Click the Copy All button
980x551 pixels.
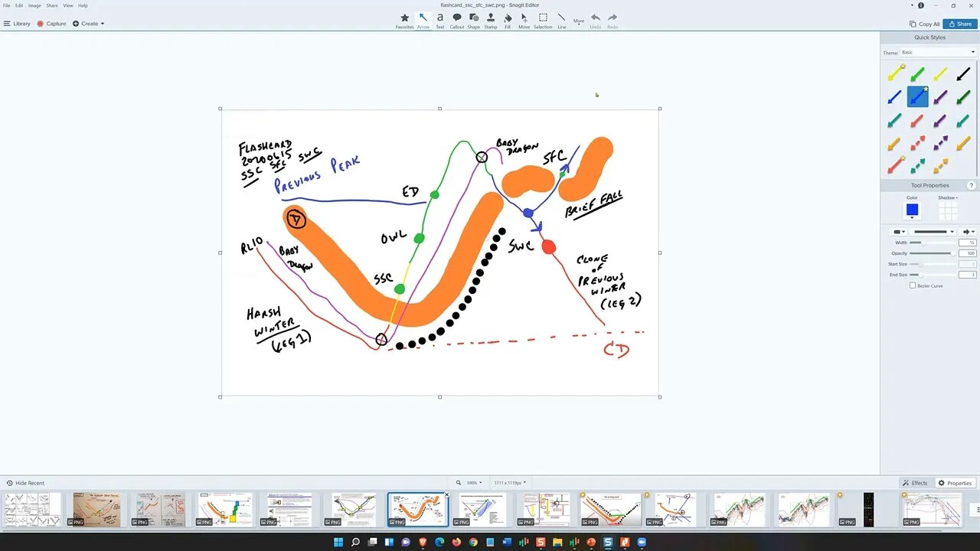click(x=924, y=24)
